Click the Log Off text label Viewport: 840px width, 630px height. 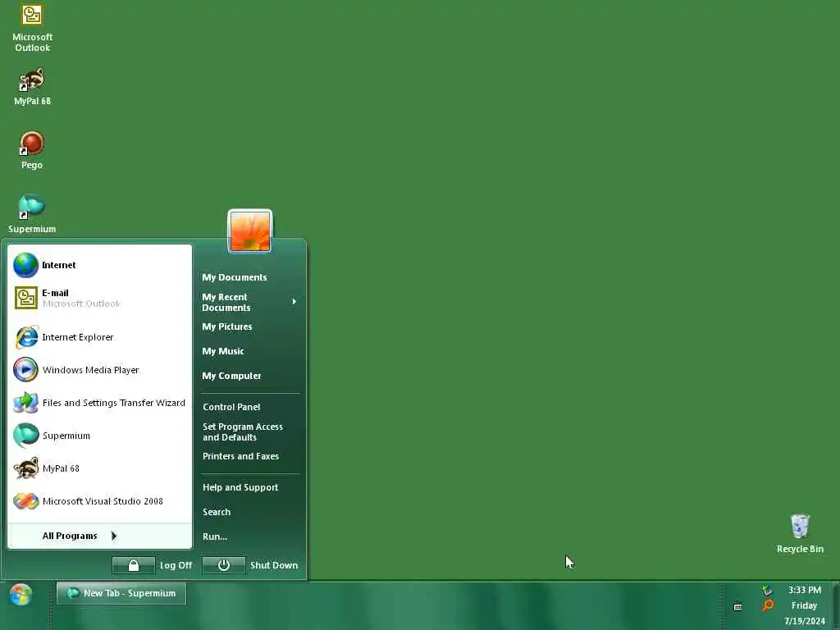pyautogui.click(x=176, y=565)
